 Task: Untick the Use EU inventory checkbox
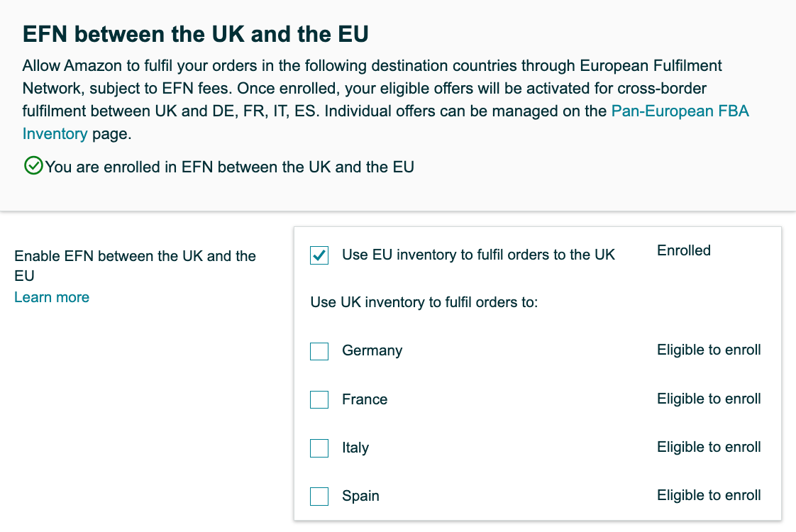(319, 255)
